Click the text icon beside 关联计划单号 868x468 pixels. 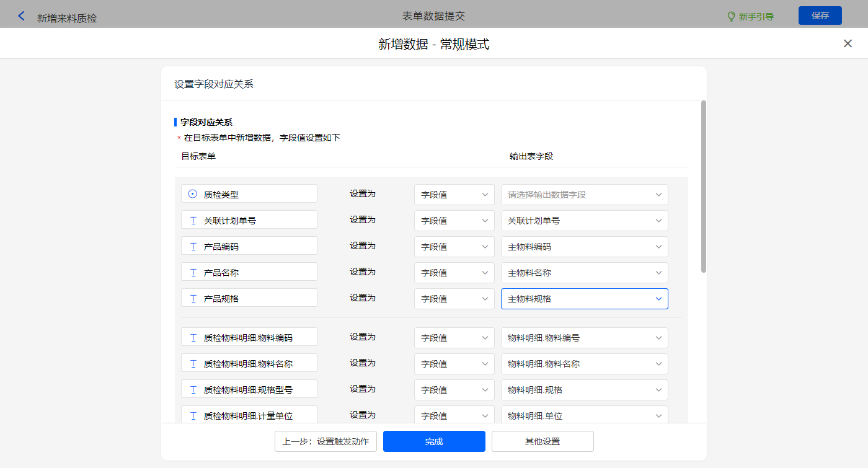coord(193,220)
